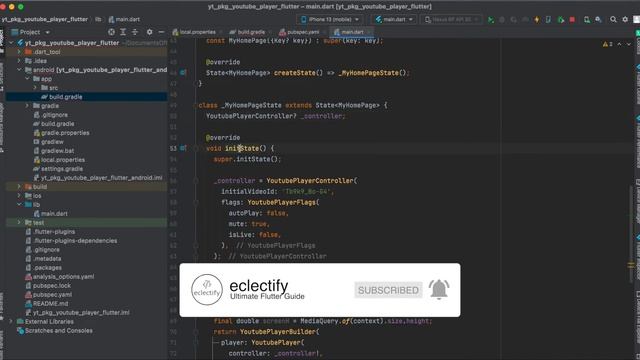Select analysis_options.yaml in tree
This screenshot has height=360, width=640.
(x=63, y=276)
